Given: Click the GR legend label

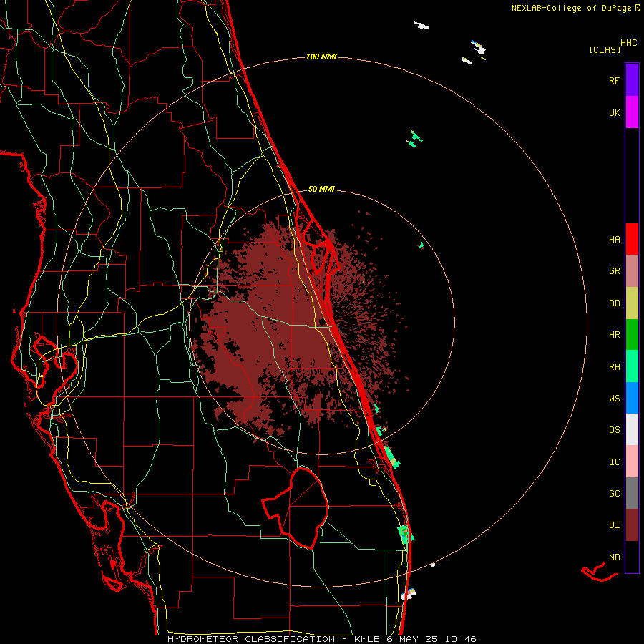Looking at the screenshot, I should (614, 271).
